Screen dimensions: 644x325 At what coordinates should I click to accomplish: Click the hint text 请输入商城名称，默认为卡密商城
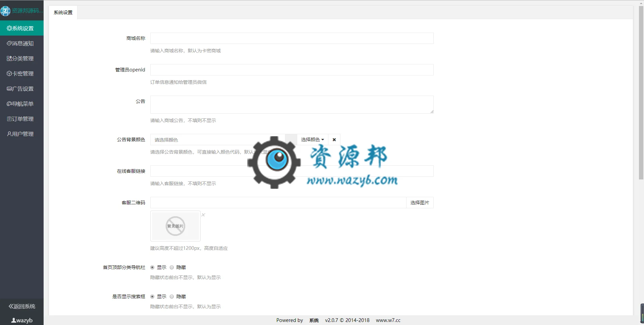(185, 51)
